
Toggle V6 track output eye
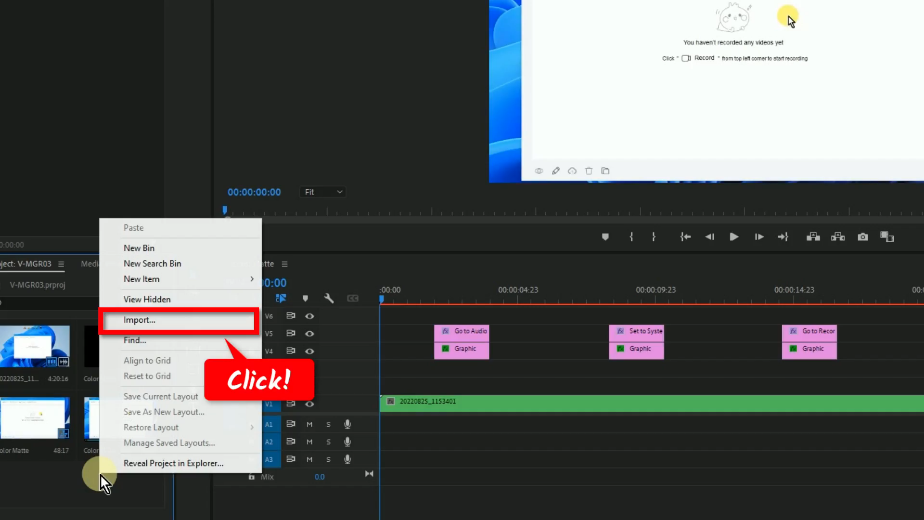(x=309, y=316)
